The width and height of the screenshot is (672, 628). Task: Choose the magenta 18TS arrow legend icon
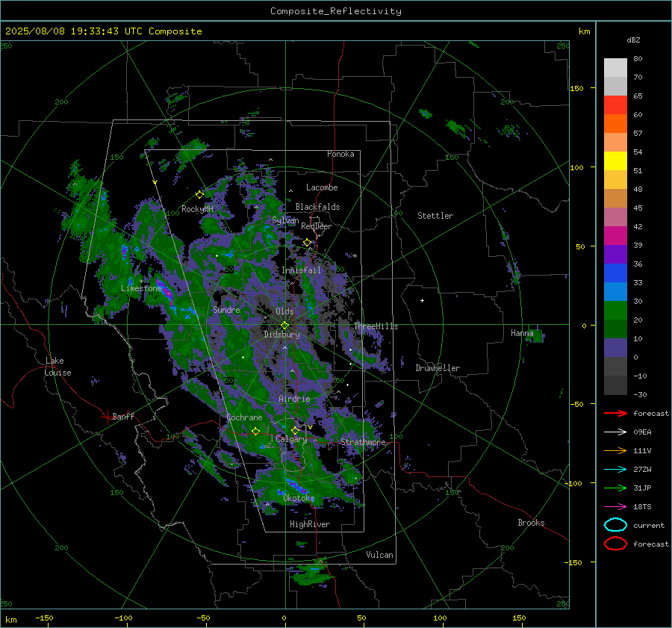point(615,507)
